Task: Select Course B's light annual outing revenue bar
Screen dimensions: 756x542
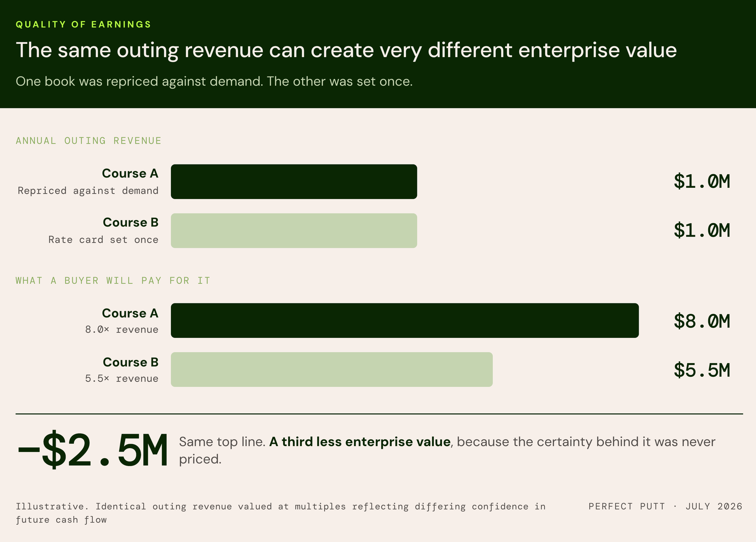Action: tap(294, 230)
